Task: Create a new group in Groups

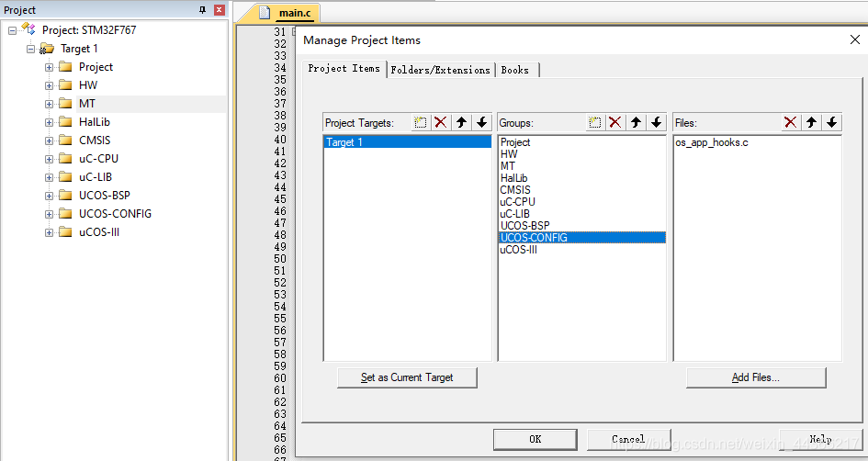Action: [594, 122]
